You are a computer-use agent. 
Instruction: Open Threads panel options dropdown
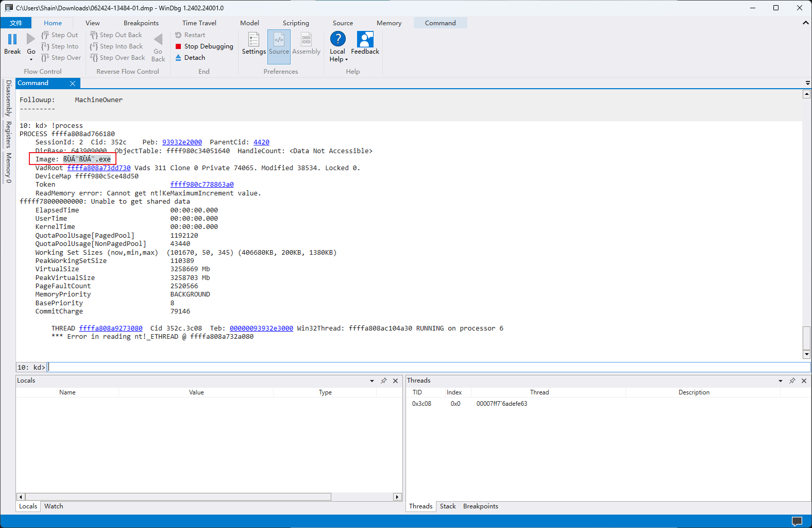coord(781,381)
